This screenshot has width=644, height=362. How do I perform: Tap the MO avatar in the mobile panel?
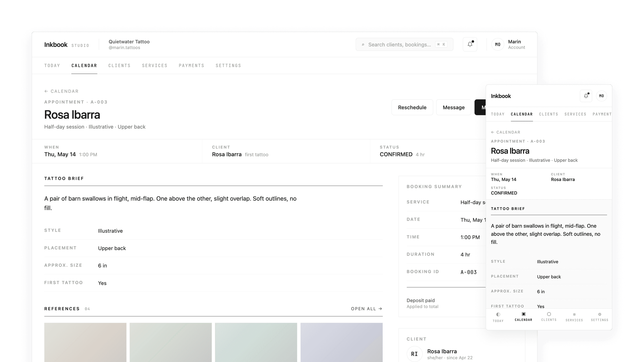pos(602,96)
